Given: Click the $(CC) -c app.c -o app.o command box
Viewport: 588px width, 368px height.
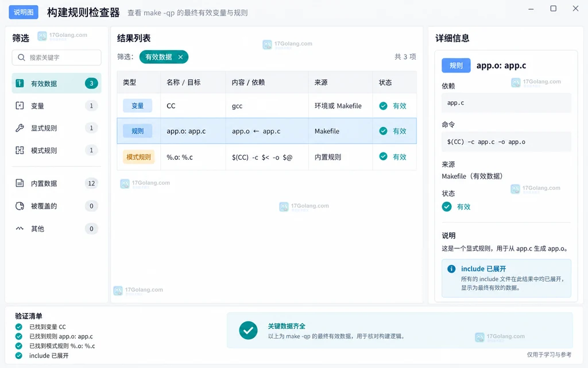Looking at the screenshot, I should (506, 141).
